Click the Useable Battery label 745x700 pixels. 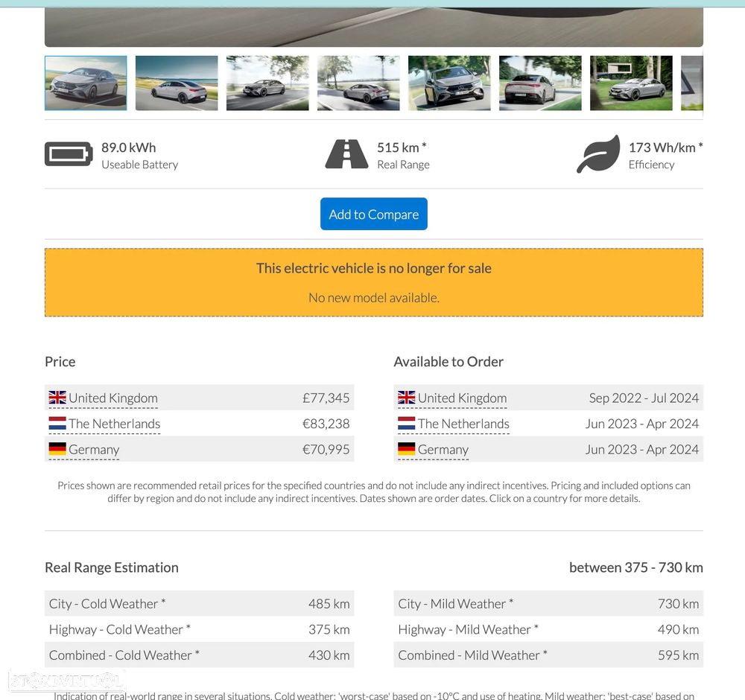click(140, 165)
